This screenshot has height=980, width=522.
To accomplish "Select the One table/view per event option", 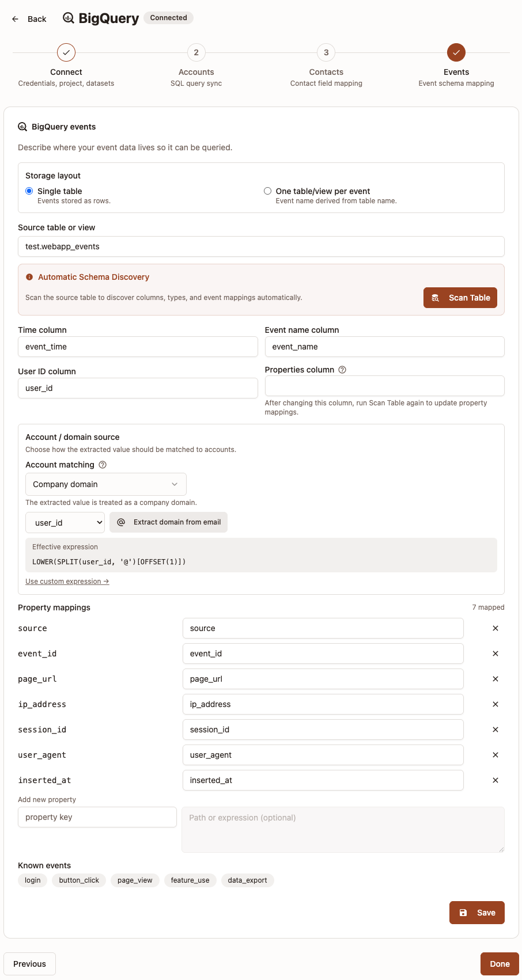I will [267, 191].
